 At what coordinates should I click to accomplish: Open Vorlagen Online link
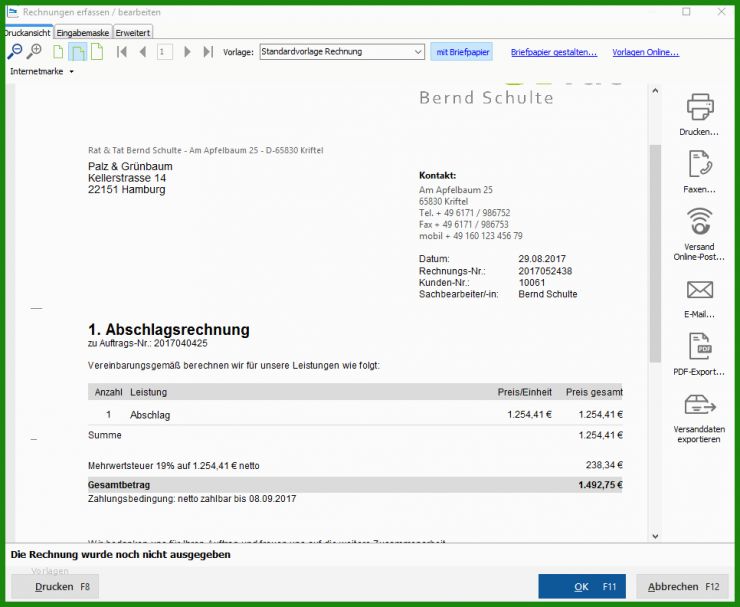point(645,52)
